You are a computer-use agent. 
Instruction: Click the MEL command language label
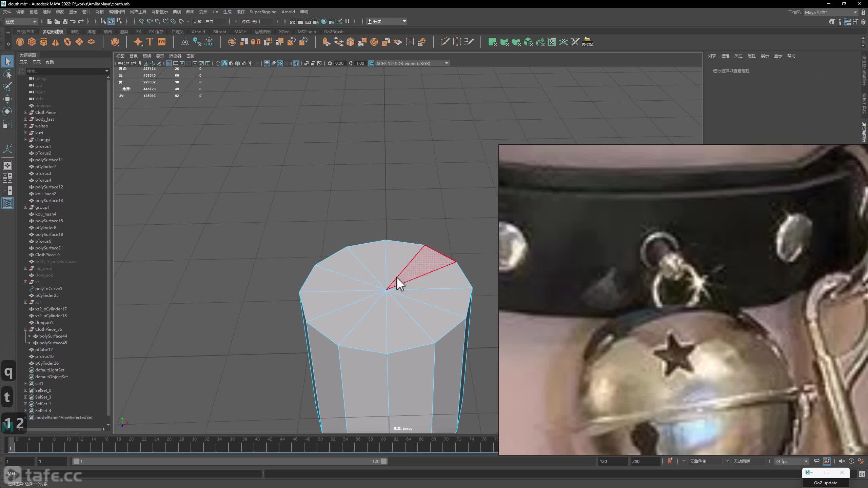pyautogui.click(x=12, y=473)
